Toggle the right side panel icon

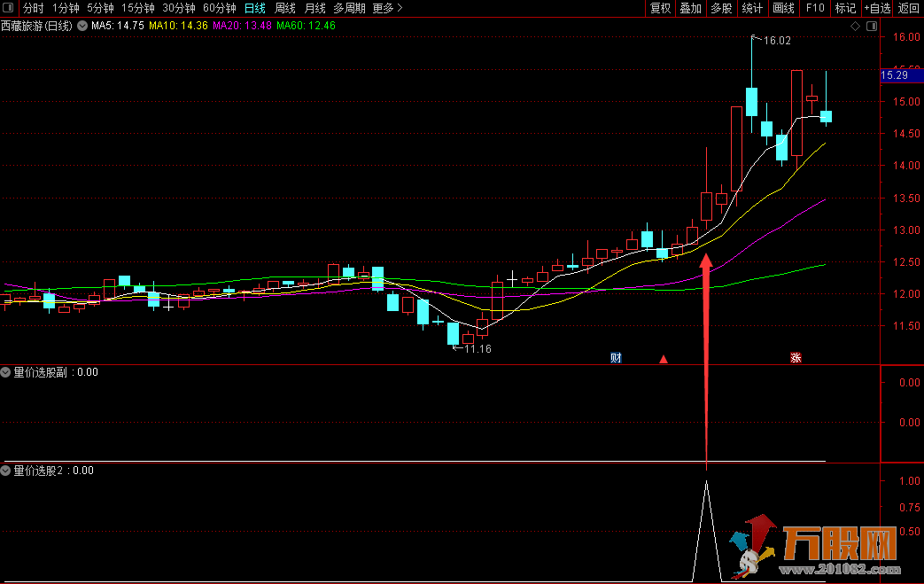click(x=872, y=26)
